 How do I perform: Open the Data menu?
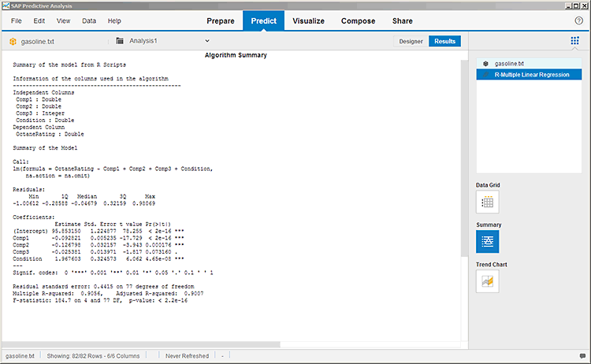(89, 20)
